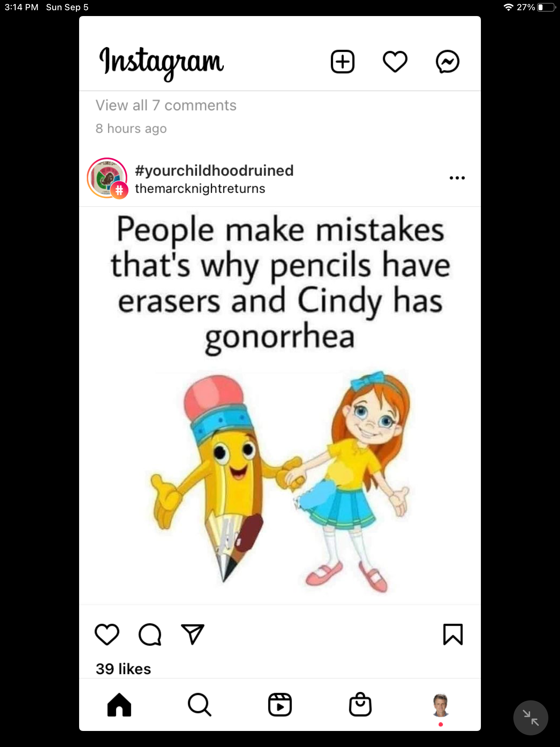Screen dimensions: 560x747
Task: Tap View all 7 comments
Action: click(x=166, y=105)
